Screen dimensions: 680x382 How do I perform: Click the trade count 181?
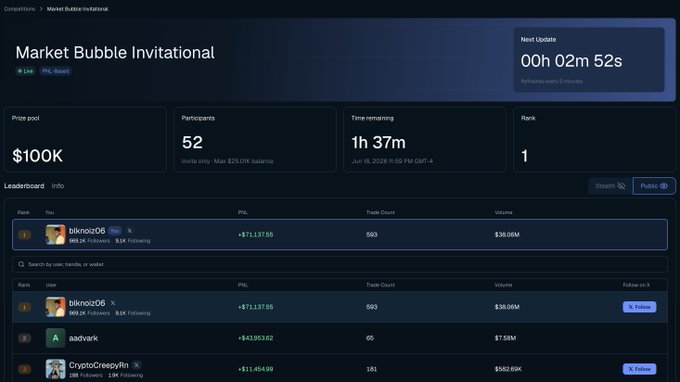[371, 369]
